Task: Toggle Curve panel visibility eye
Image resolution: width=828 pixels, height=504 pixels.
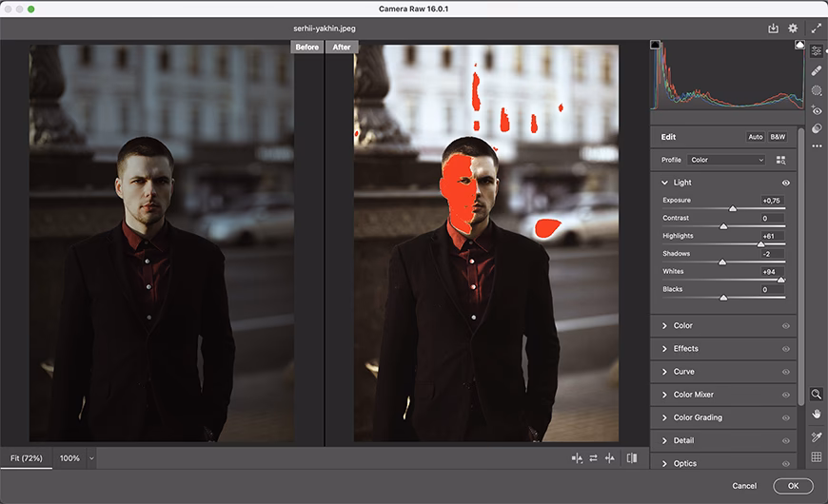Action: [786, 372]
